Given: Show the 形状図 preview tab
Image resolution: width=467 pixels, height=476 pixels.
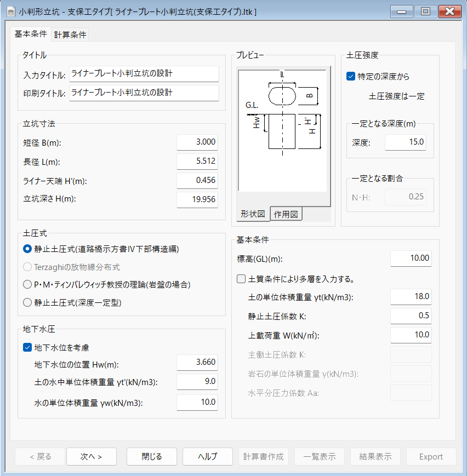Looking at the screenshot, I should [253, 214].
